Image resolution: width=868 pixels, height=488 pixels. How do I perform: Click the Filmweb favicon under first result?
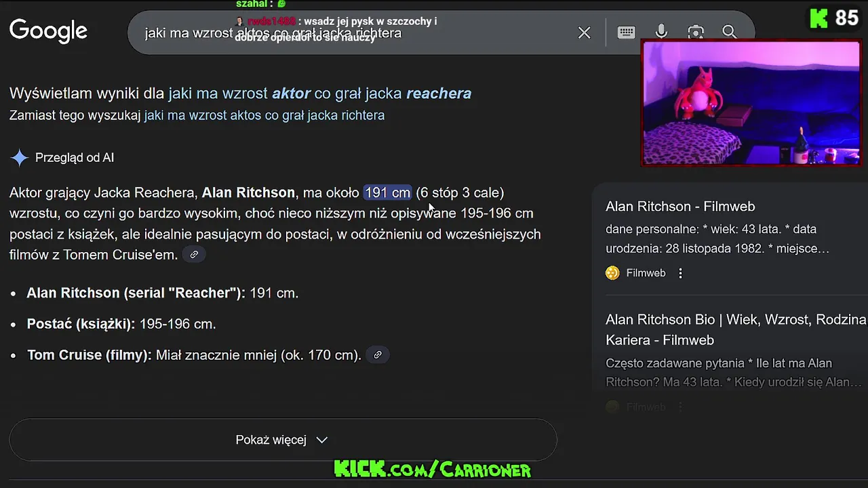point(612,273)
